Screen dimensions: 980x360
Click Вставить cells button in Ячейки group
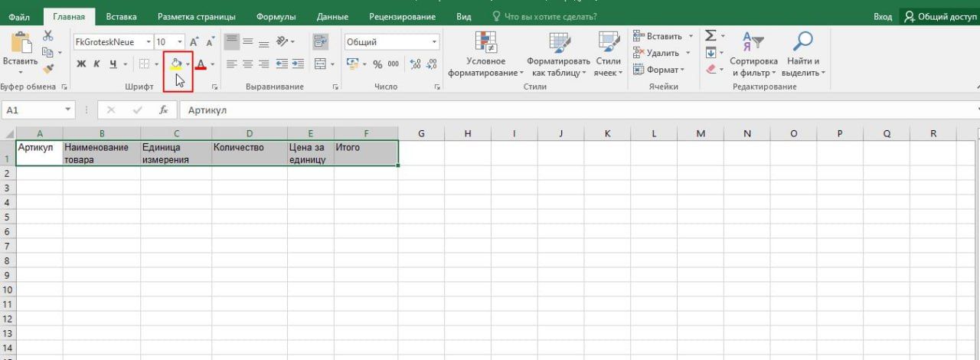pos(658,36)
